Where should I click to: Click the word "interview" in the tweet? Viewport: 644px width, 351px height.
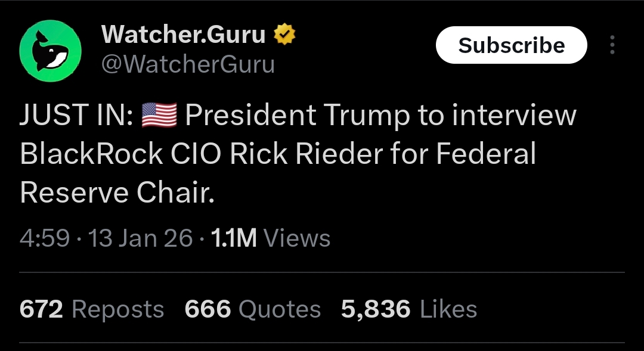click(x=514, y=116)
